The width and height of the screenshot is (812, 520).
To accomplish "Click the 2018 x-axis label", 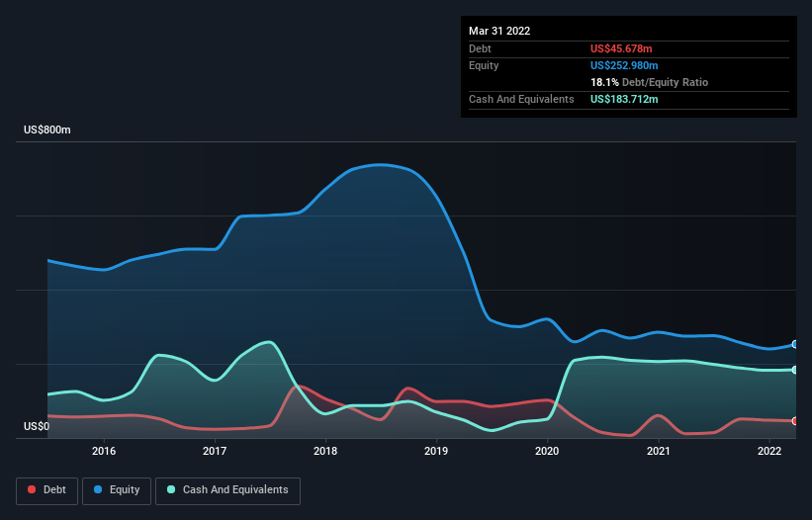I will [x=325, y=451].
